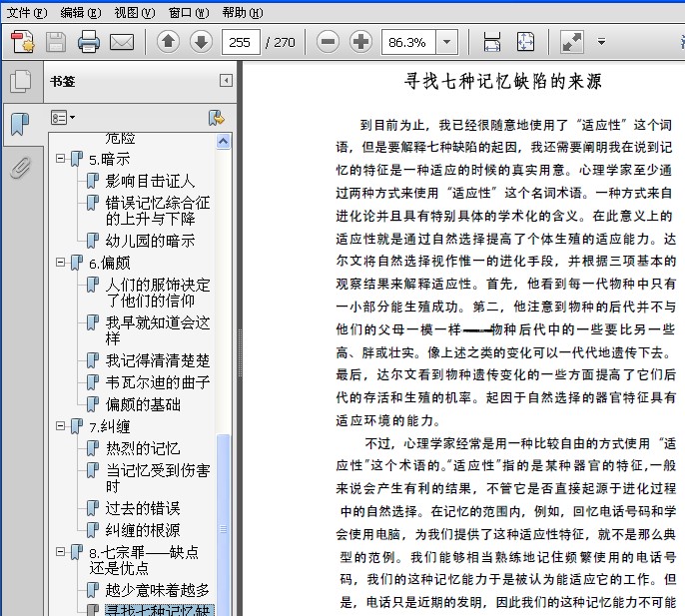The image size is (685, 616).
Task: Click the fit one full page icon
Action: pos(525,42)
